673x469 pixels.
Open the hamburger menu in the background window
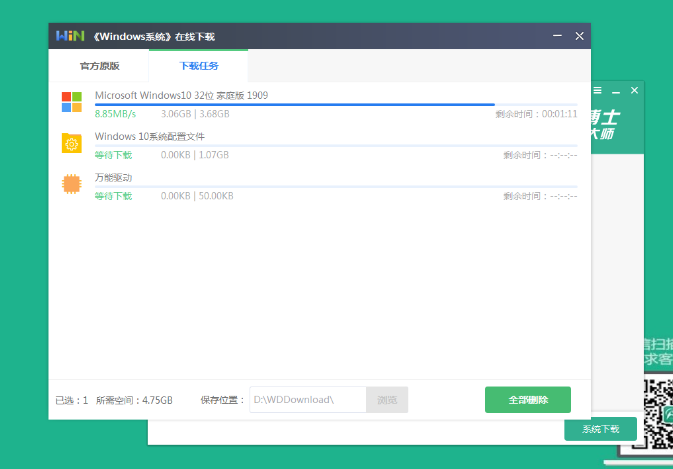pyautogui.click(x=598, y=91)
